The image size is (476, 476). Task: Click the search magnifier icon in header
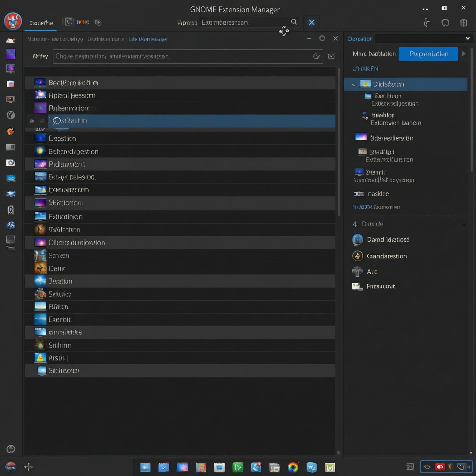pyautogui.click(x=294, y=22)
